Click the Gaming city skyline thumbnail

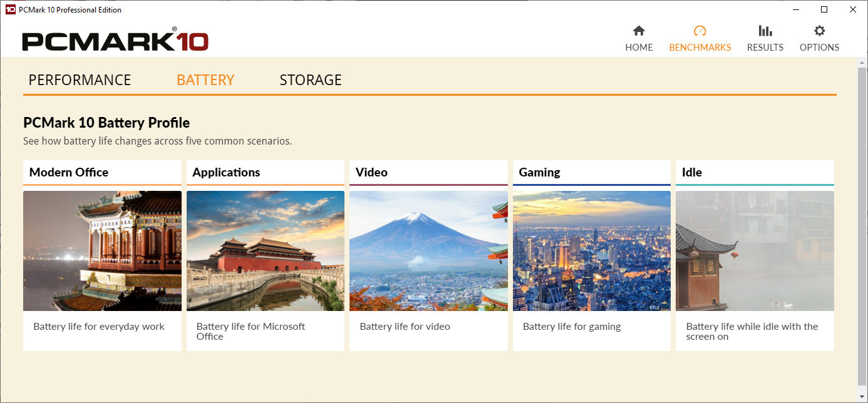tap(592, 251)
